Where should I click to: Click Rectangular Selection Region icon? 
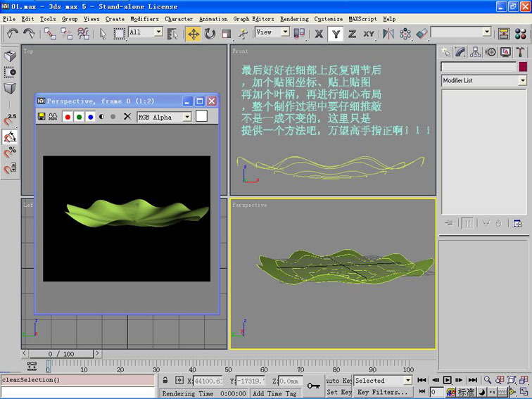coord(119,34)
